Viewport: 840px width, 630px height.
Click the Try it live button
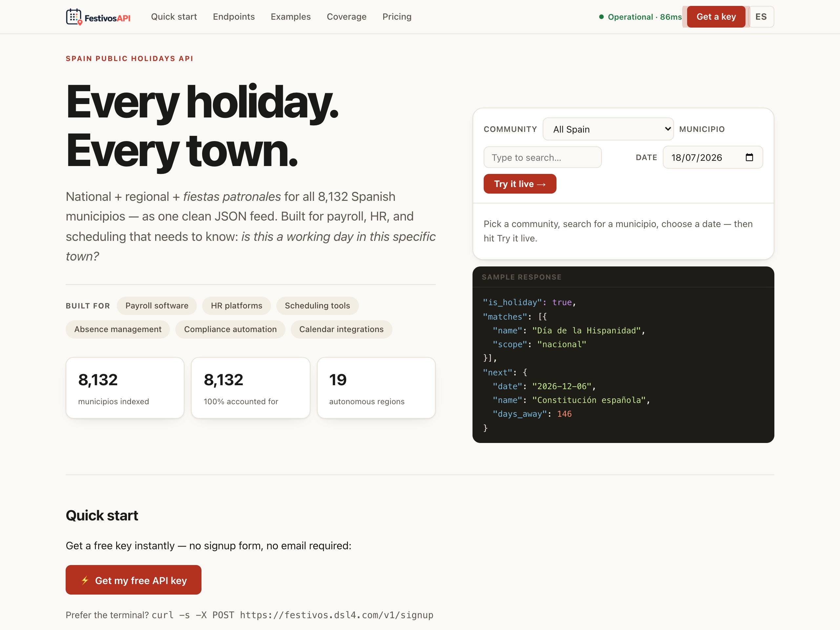click(520, 184)
